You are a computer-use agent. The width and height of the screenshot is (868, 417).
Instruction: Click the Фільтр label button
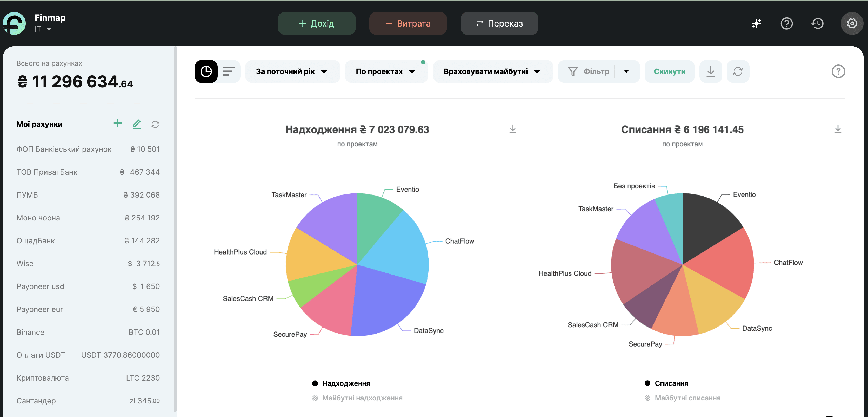point(596,71)
